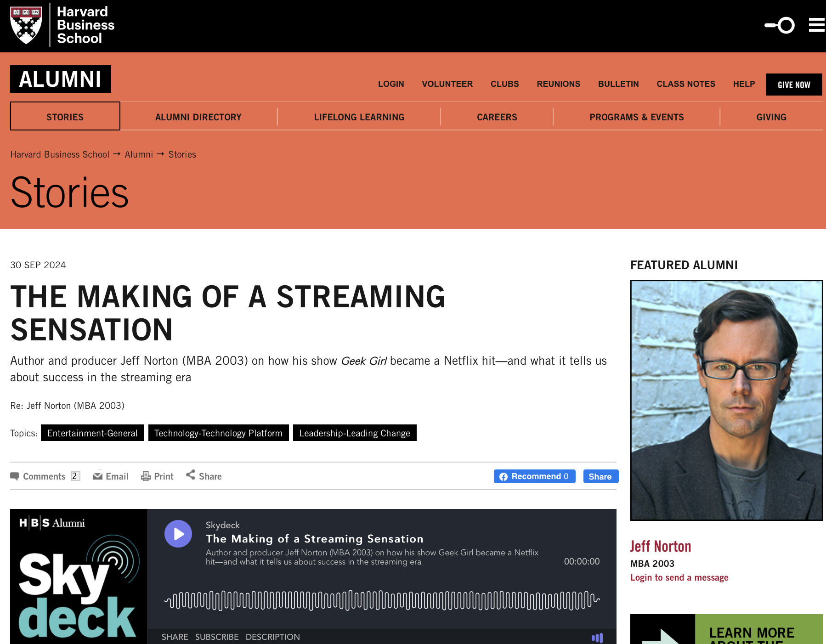The width and height of the screenshot is (826, 644).
Task: Select the STORIES tab
Action: [65, 117]
